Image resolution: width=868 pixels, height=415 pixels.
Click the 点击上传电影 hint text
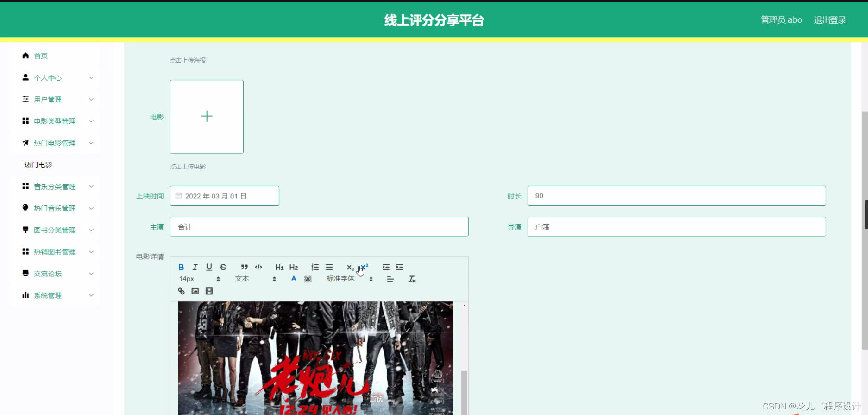coord(188,166)
